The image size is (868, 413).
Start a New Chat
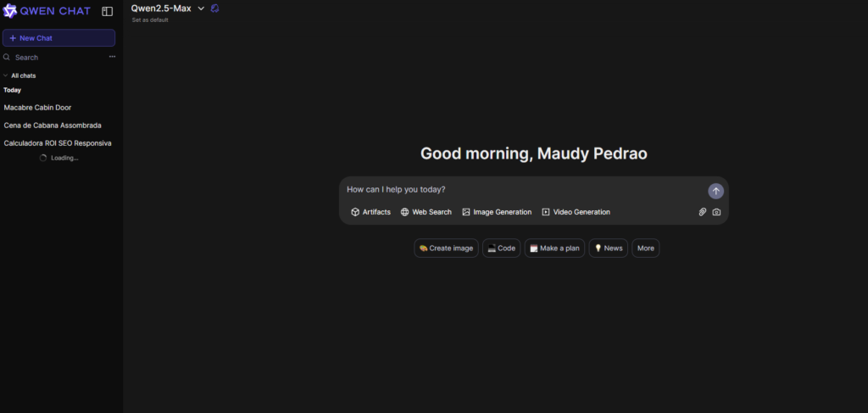(58, 38)
